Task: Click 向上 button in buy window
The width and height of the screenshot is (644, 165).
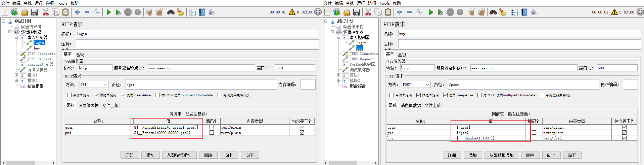Action: click(x=551, y=155)
